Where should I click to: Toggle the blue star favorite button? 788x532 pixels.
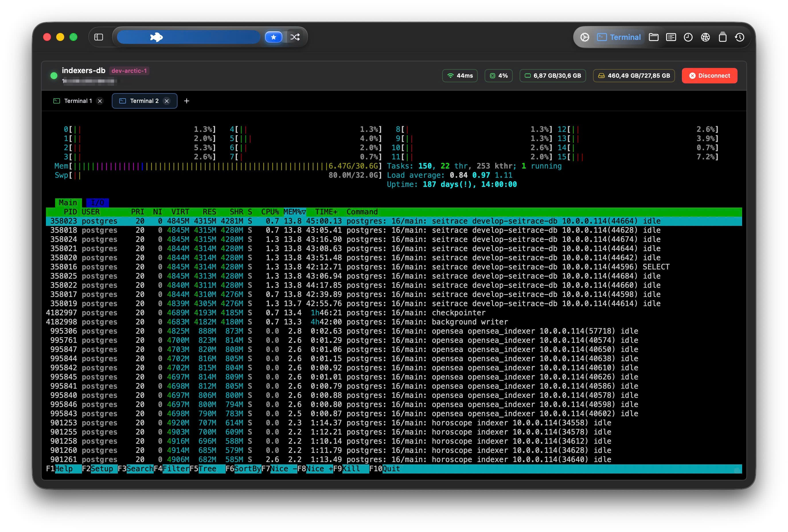(274, 37)
